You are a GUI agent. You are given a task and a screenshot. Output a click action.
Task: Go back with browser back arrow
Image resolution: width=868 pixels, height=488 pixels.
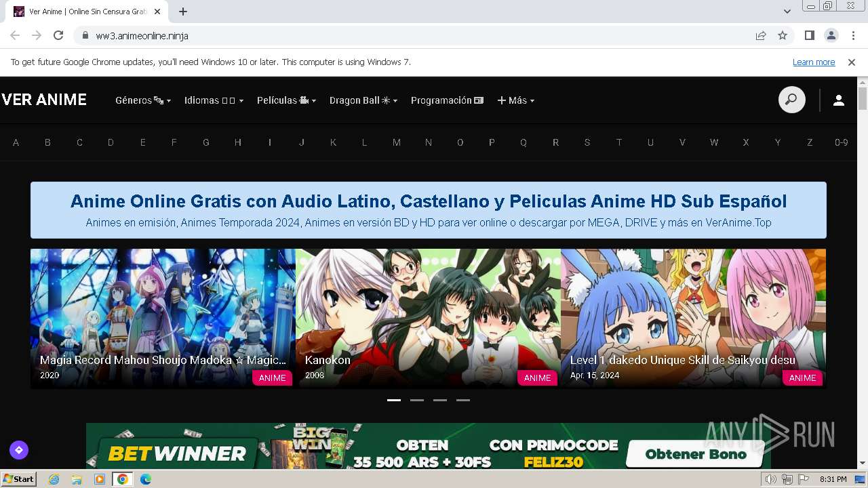[15, 35]
